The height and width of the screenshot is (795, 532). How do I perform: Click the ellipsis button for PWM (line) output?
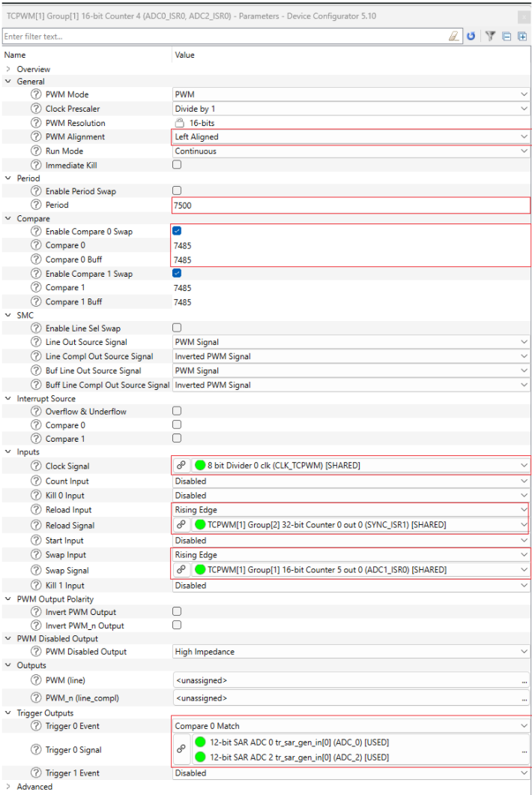(x=523, y=681)
